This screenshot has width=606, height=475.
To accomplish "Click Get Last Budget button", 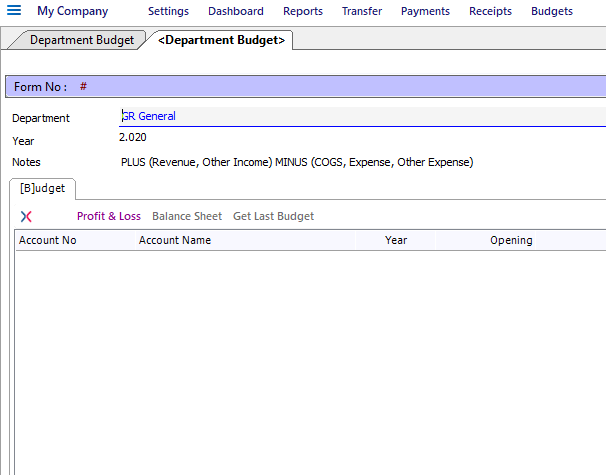I will click(x=273, y=216).
